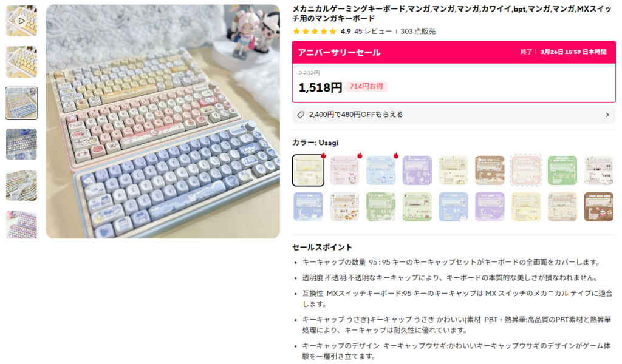Choose the first blue swatch in second row

[308, 207]
